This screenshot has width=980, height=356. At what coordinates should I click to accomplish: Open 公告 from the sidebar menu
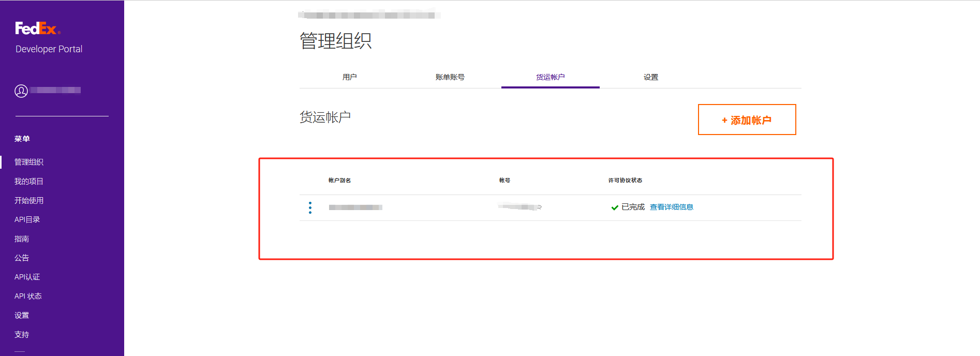coord(22,258)
